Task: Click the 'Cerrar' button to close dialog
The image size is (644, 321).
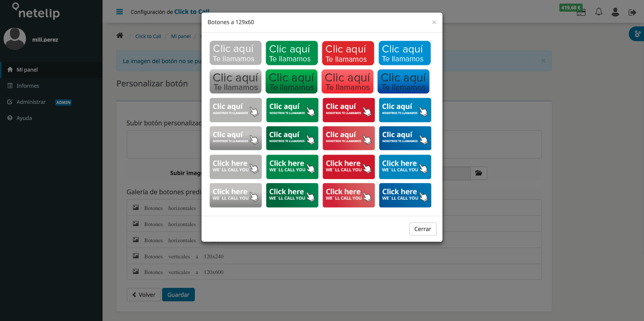Action: point(423,229)
